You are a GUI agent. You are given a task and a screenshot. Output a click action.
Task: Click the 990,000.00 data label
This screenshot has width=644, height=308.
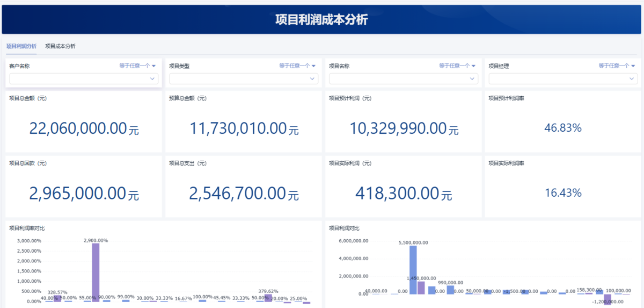[x=451, y=282]
